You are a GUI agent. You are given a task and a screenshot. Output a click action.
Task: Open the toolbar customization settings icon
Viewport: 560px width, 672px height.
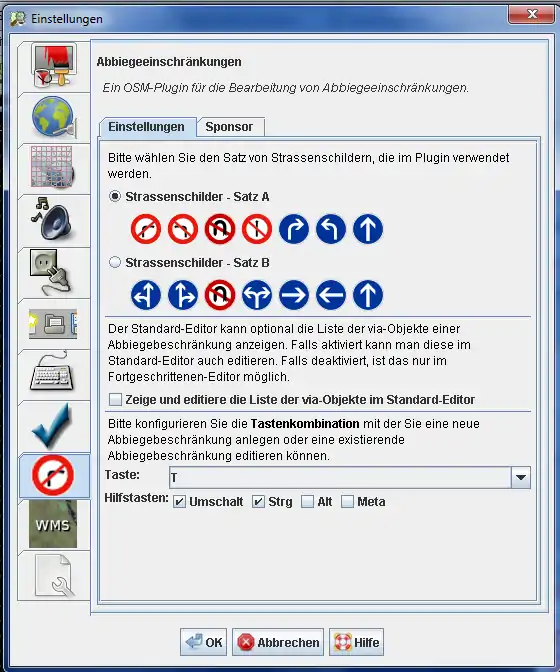pos(53,323)
